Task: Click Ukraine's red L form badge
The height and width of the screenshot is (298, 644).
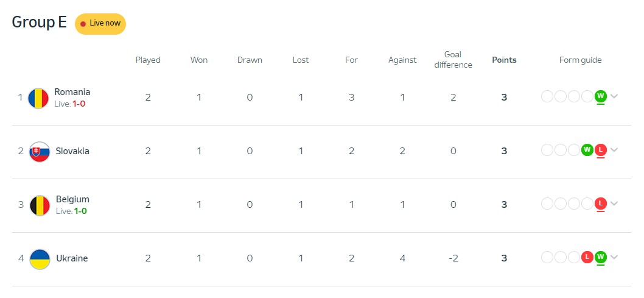Action: [587, 257]
